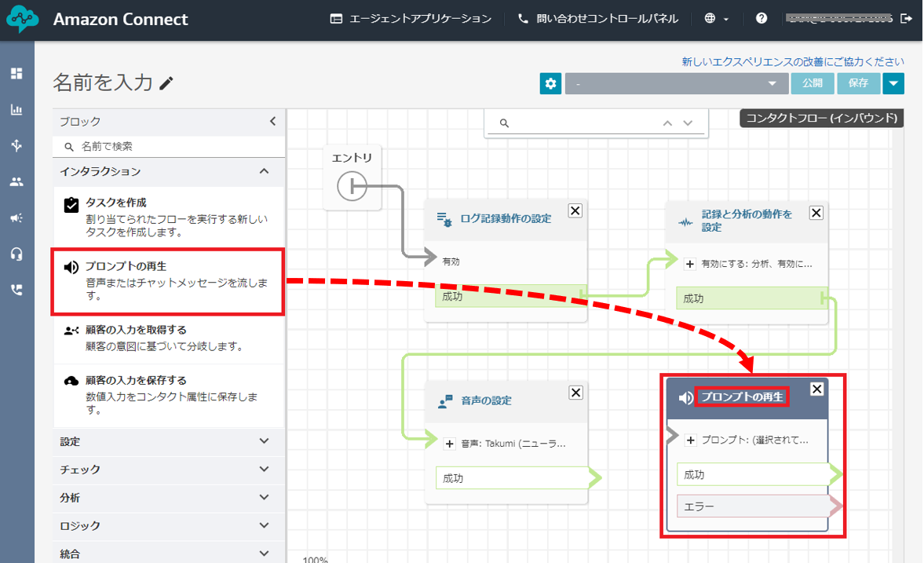Image resolution: width=924 pixels, height=563 pixels.
Task: Expand the ロジック section
Action: click(169, 526)
